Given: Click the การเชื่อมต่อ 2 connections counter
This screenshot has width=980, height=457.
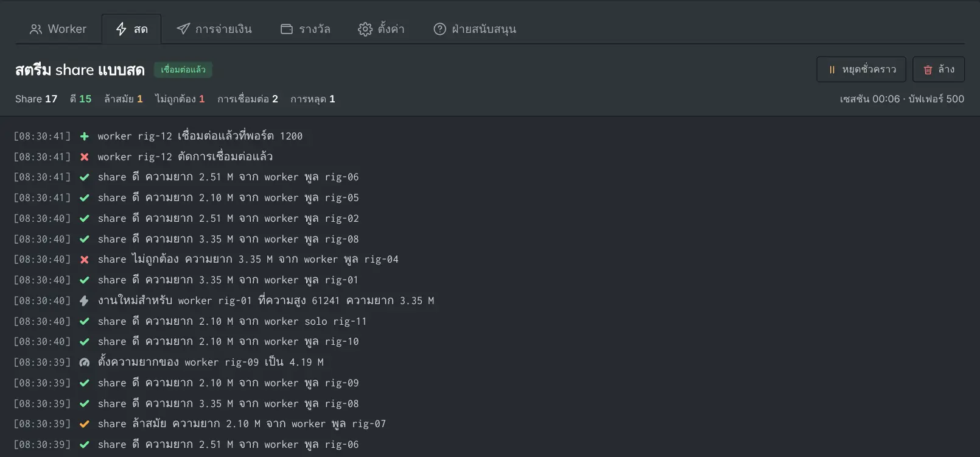Looking at the screenshot, I should pyautogui.click(x=248, y=99).
